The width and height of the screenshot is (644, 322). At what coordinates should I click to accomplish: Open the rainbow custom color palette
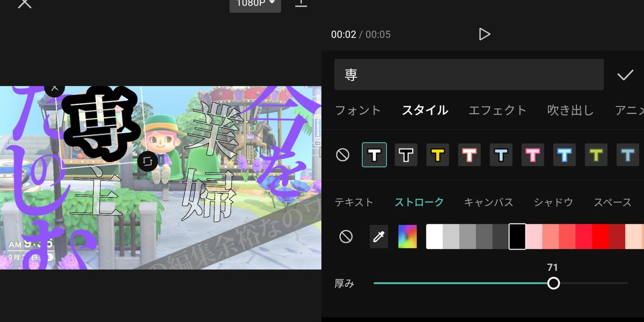tap(407, 237)
